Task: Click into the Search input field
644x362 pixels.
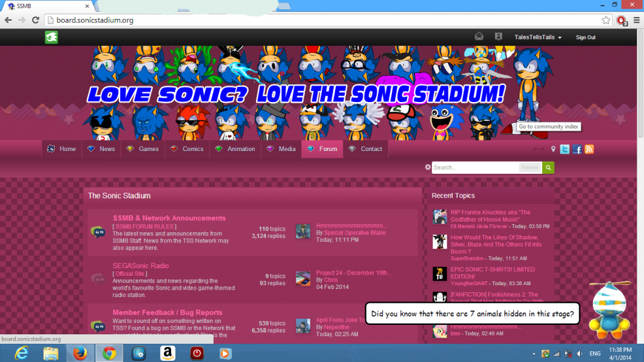Action: pos(475,167)
